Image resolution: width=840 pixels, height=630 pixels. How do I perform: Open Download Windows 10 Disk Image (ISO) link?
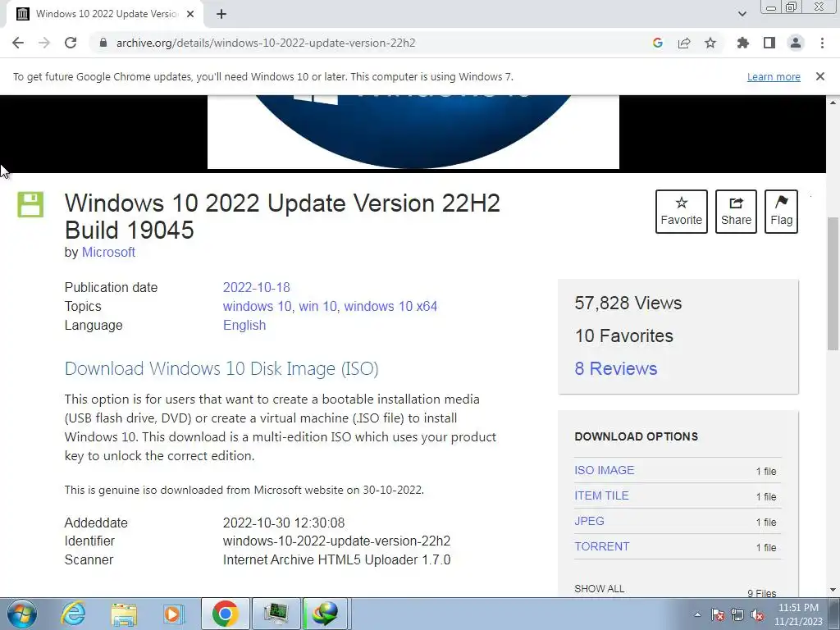click(221, 368)
